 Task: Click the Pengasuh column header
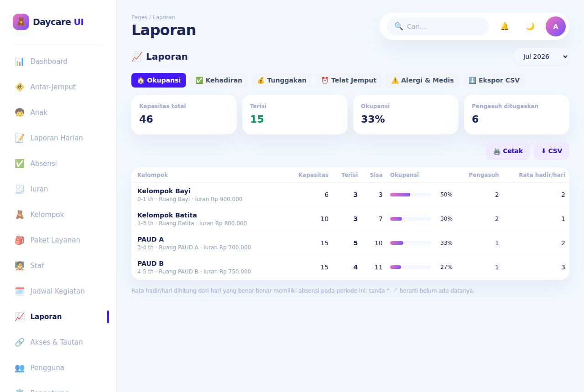tap(484, 175)
